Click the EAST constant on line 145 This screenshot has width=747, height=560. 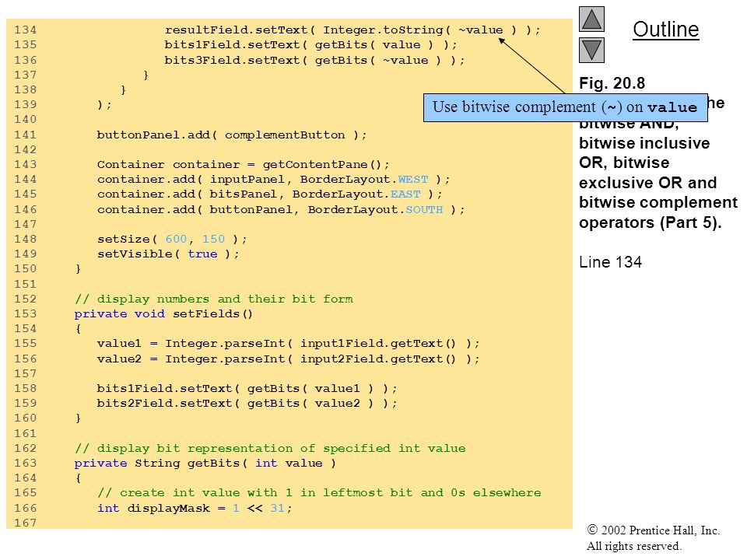coord(405,194)
